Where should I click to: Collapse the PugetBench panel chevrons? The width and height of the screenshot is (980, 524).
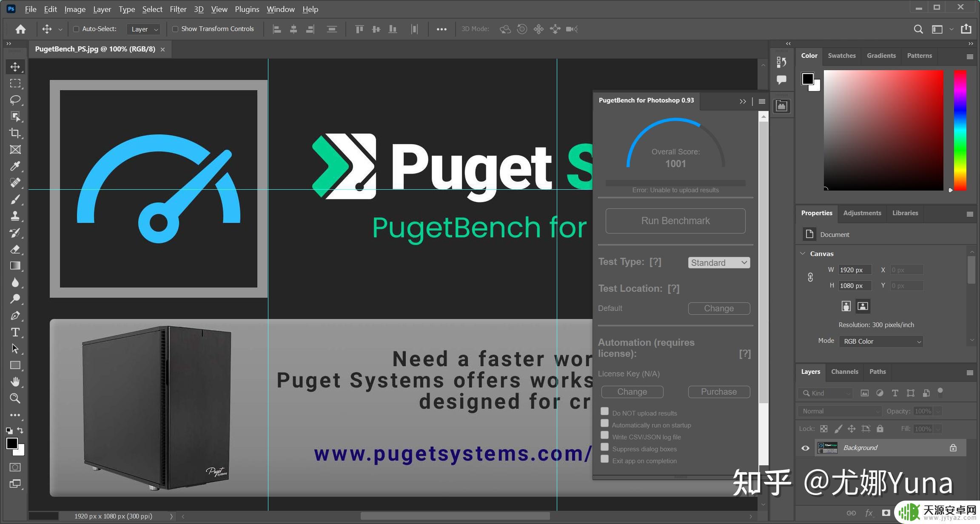tap(743, 101)
